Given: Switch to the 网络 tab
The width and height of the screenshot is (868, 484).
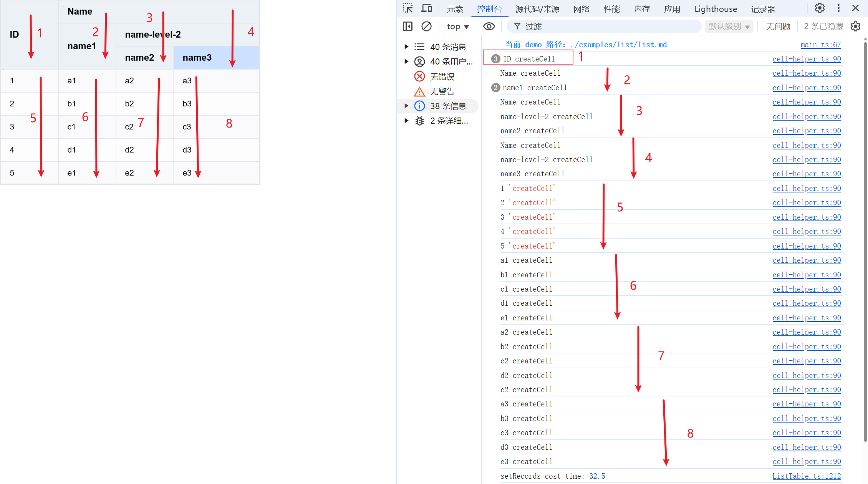Looking at the screenshot, I should 581,9.
